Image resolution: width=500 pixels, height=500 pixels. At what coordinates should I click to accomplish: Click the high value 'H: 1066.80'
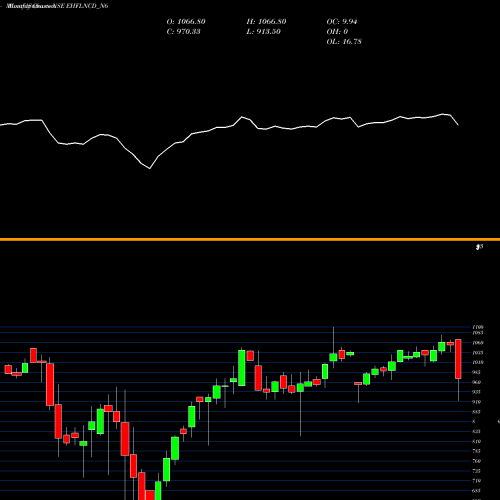[x=266, y=22]
